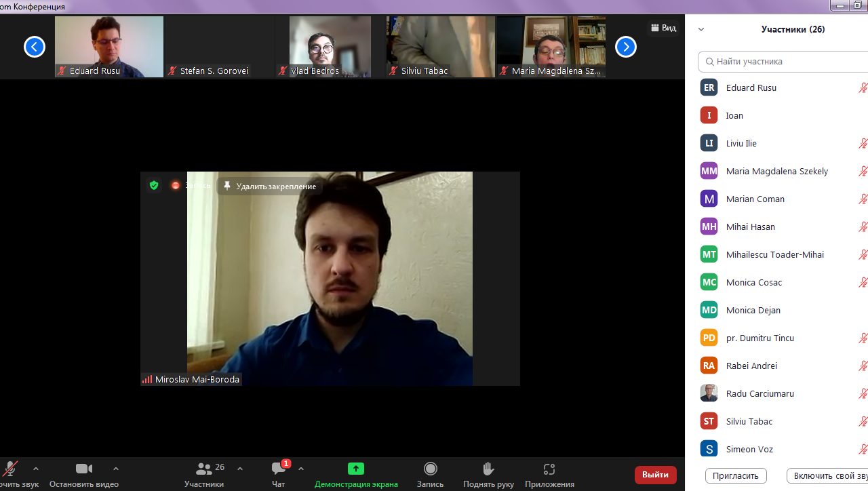Select Maria Magdalena Szekely in participant list
Viewport: 868px width, 491px height.
(x=776, y=171)
